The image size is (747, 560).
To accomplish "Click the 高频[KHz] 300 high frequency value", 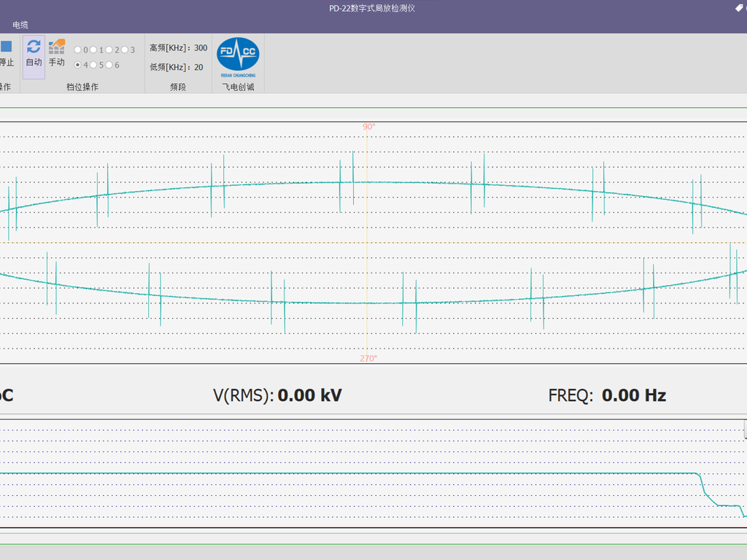I will tap(200, 48).
